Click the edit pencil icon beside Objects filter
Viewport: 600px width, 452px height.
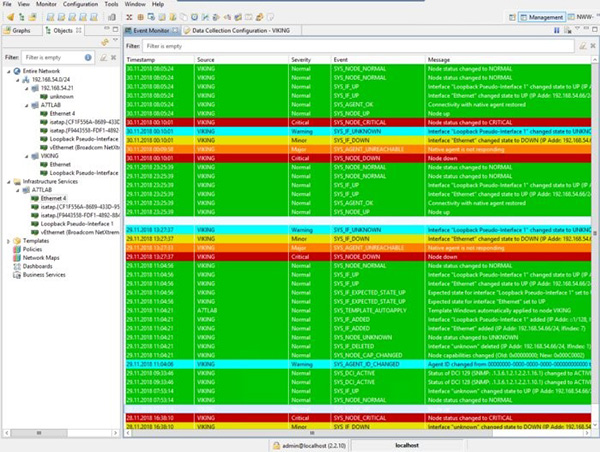pyautogui.click(x=103, y=57)
